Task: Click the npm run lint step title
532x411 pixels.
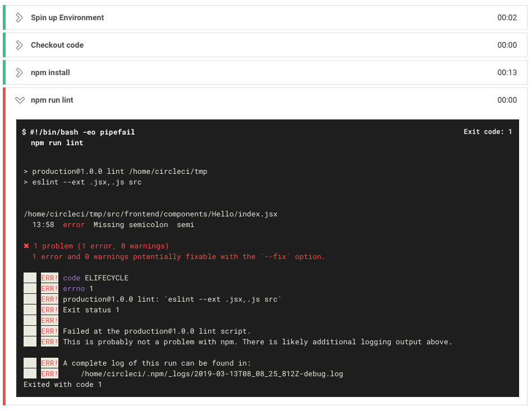Action: (x=52, y=100)
